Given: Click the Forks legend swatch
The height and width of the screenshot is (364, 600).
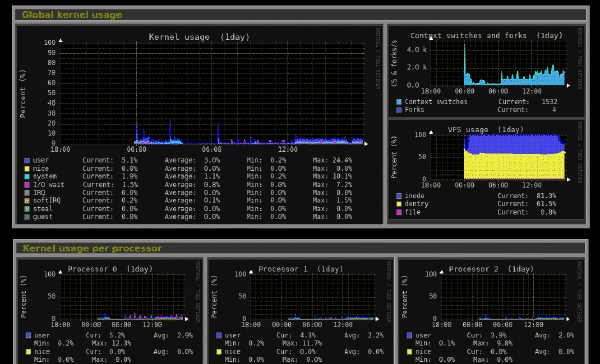Looking at the screenshot, I should click(399, 110).
